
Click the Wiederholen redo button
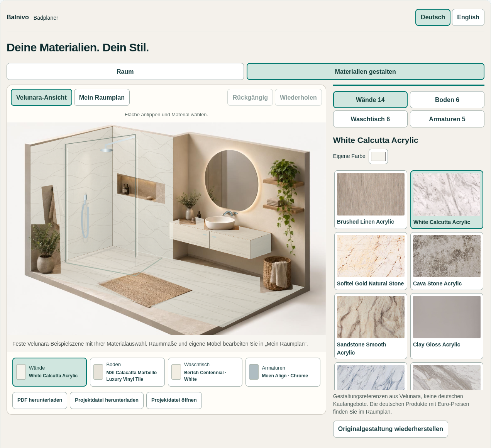pos(298,97)
